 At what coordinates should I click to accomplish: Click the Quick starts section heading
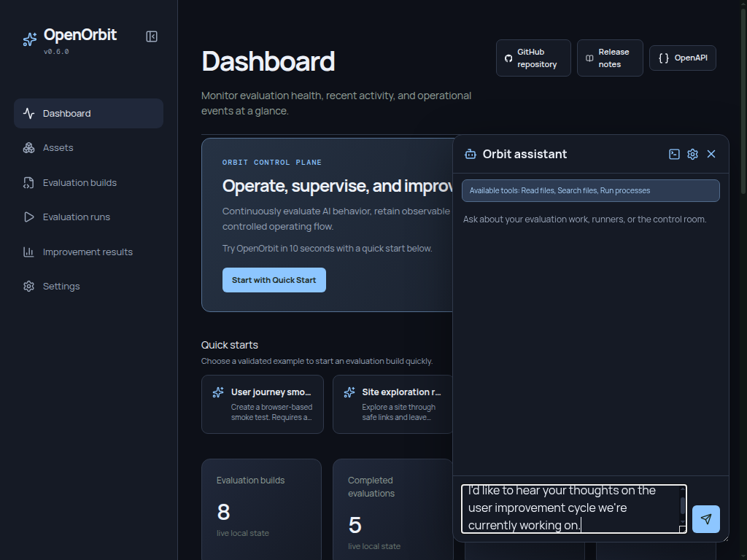tap(230, 345)
